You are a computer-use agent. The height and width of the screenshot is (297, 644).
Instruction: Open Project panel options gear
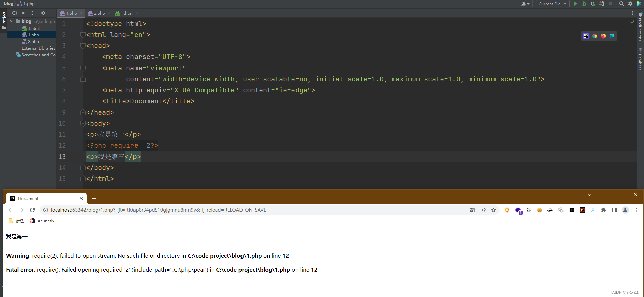coord(43,13)
